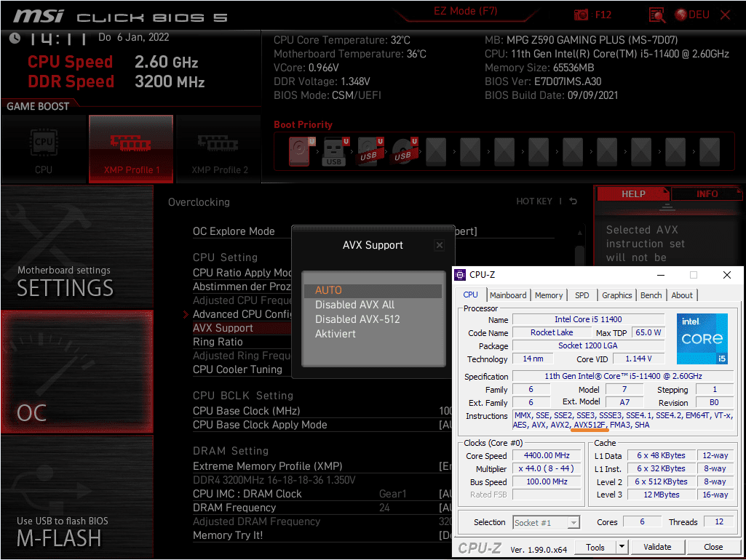Viewport: 746px width, 560px height.
Task: Click the Close button in CPU-Z
Action: (713, 547)
